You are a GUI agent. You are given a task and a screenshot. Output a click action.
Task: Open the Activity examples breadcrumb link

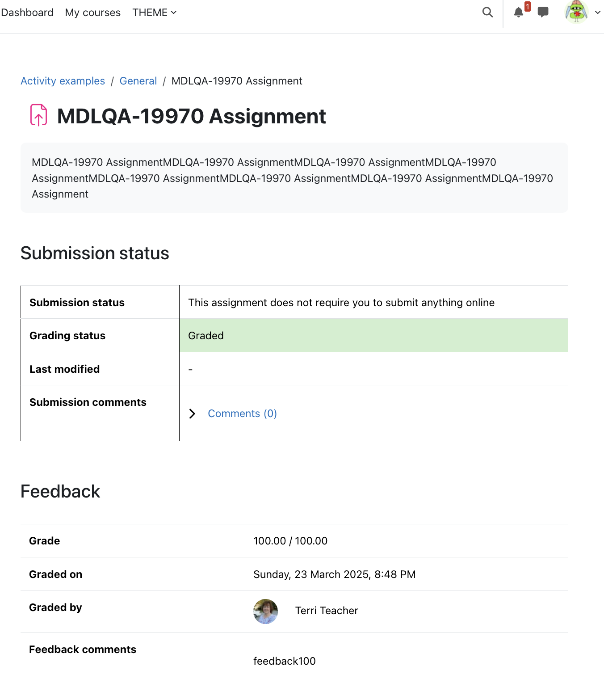(x=63, y=81)
